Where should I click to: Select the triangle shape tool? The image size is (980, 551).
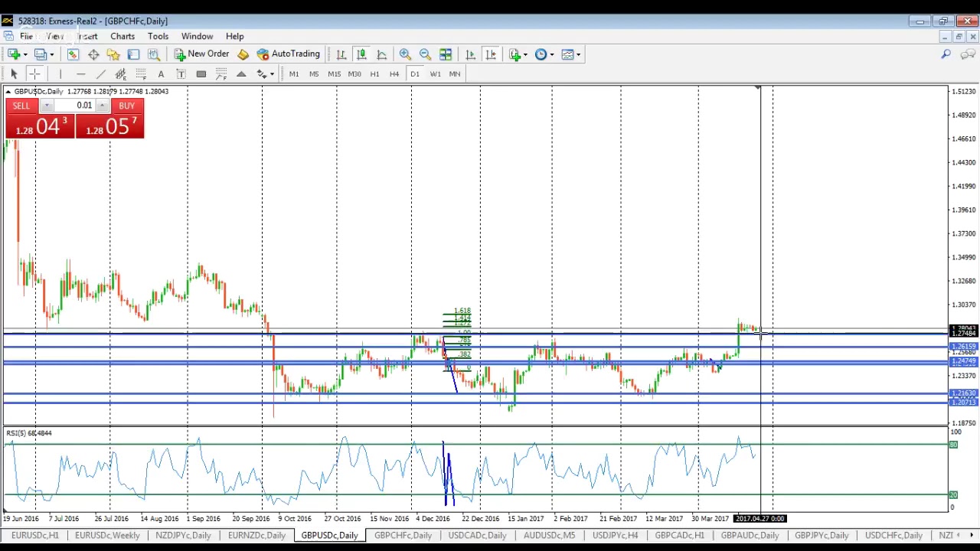click(241, 74)
